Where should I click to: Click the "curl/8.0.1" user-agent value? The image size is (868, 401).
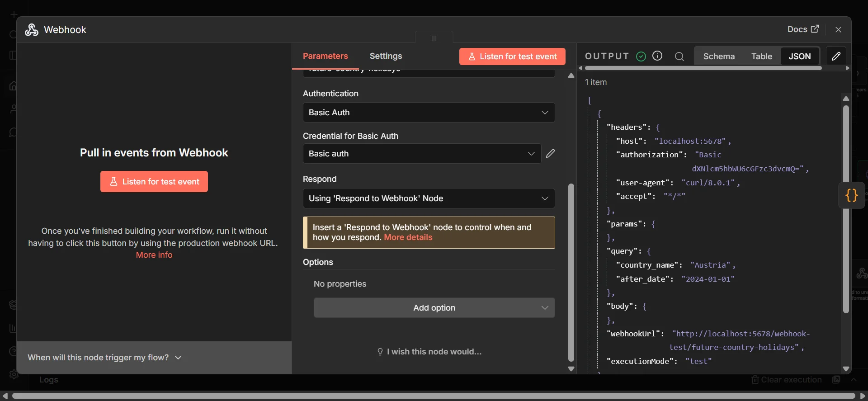pos(708,183)
